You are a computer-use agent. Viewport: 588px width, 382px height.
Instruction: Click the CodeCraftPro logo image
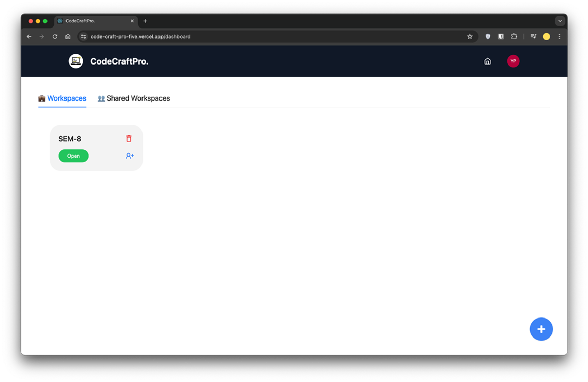click(x=76, y=61)
